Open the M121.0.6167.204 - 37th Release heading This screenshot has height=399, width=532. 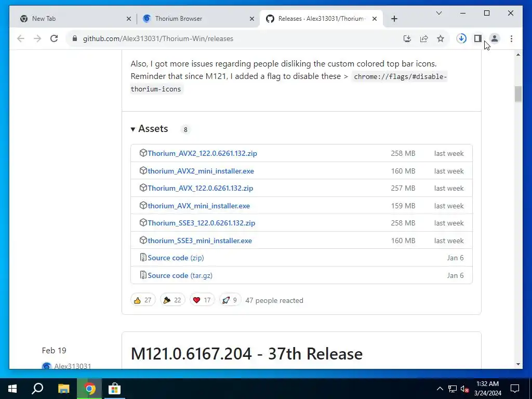[x=247, y=354]
